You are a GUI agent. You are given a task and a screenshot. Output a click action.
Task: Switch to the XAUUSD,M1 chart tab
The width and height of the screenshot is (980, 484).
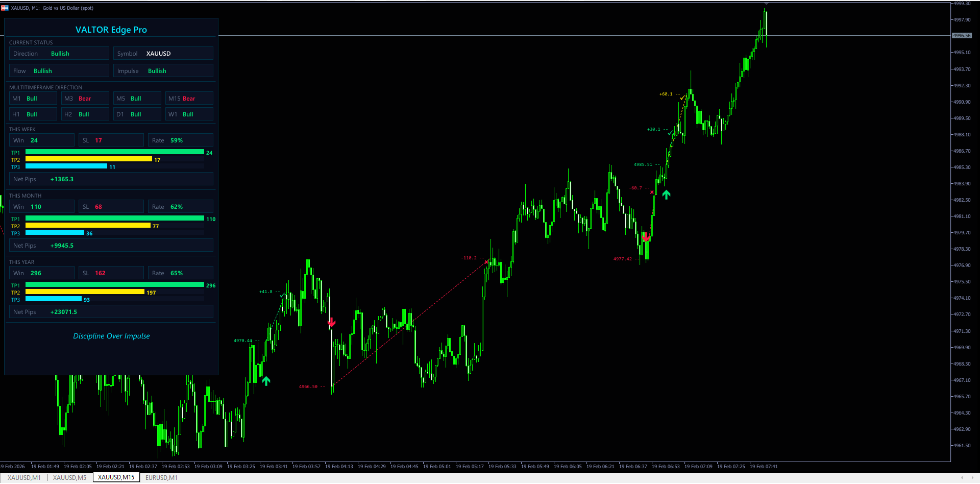24,478
